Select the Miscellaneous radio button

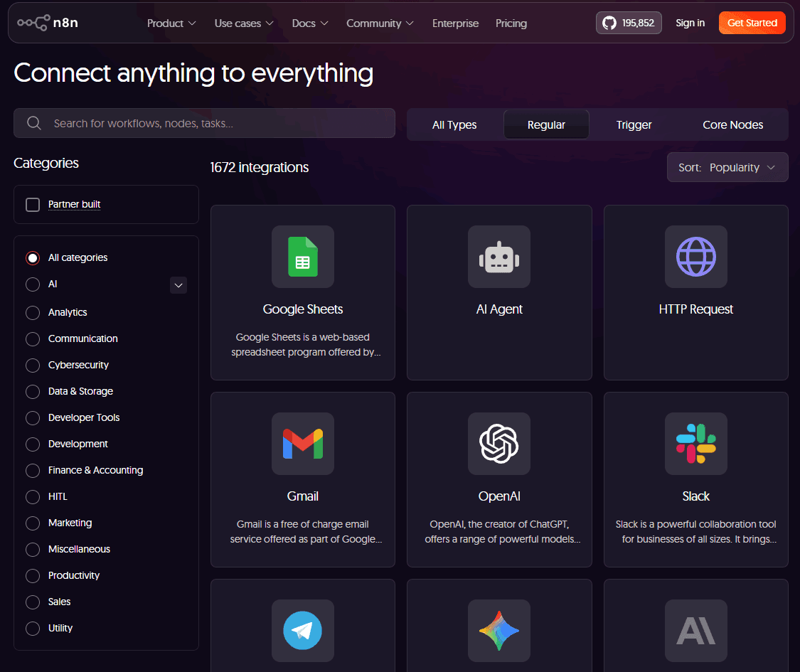33,550
